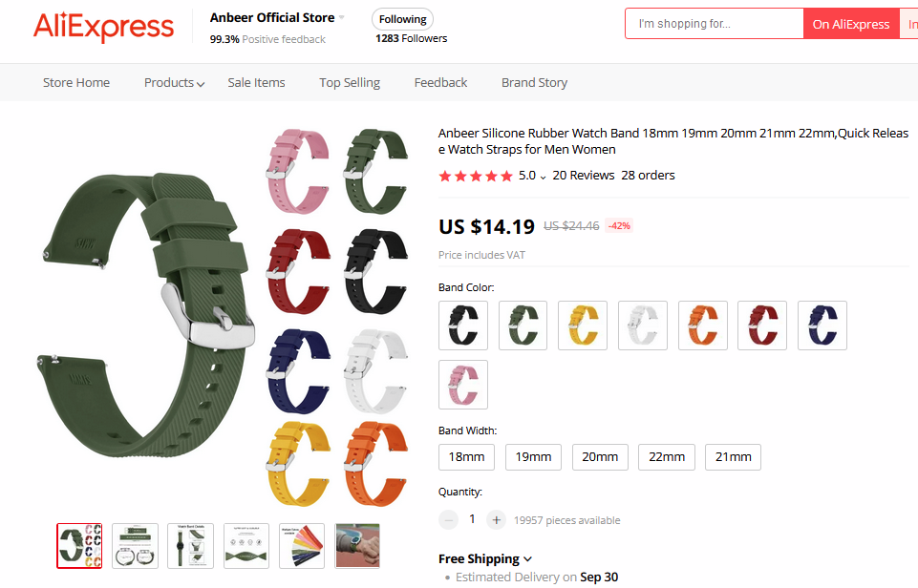918x588 pixels.
Task: Select the black band color swatch
Action: click(463, 325)
